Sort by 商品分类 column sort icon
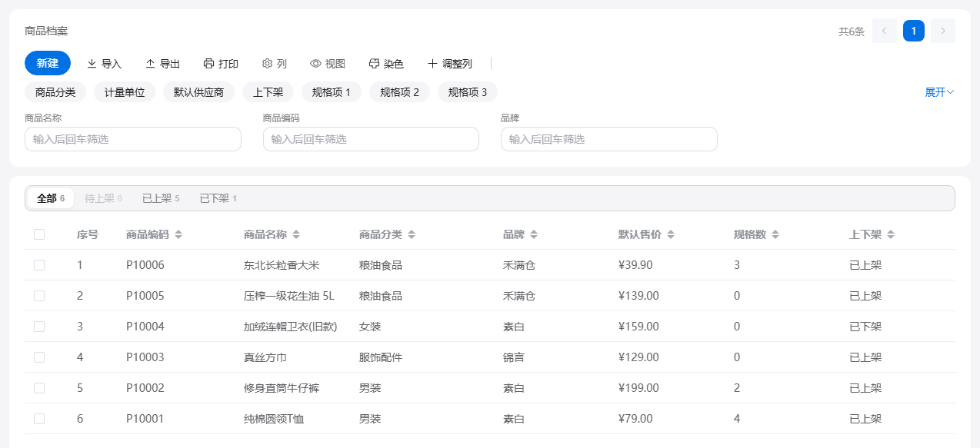Viewport: 980px width, 448px height. 412,234
